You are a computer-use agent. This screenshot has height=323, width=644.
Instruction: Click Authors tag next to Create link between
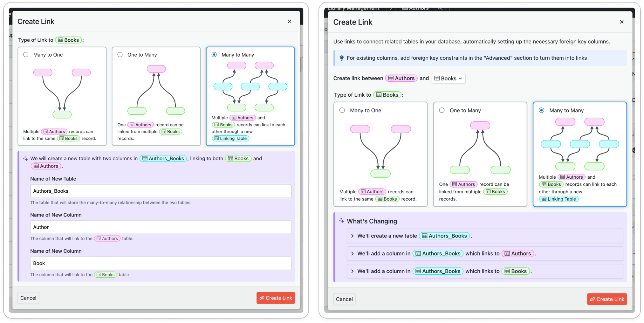401,78
